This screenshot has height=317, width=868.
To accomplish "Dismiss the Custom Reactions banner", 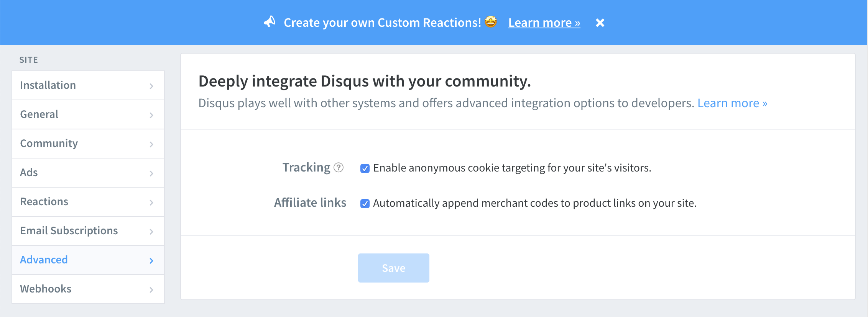I will point(600,23).
